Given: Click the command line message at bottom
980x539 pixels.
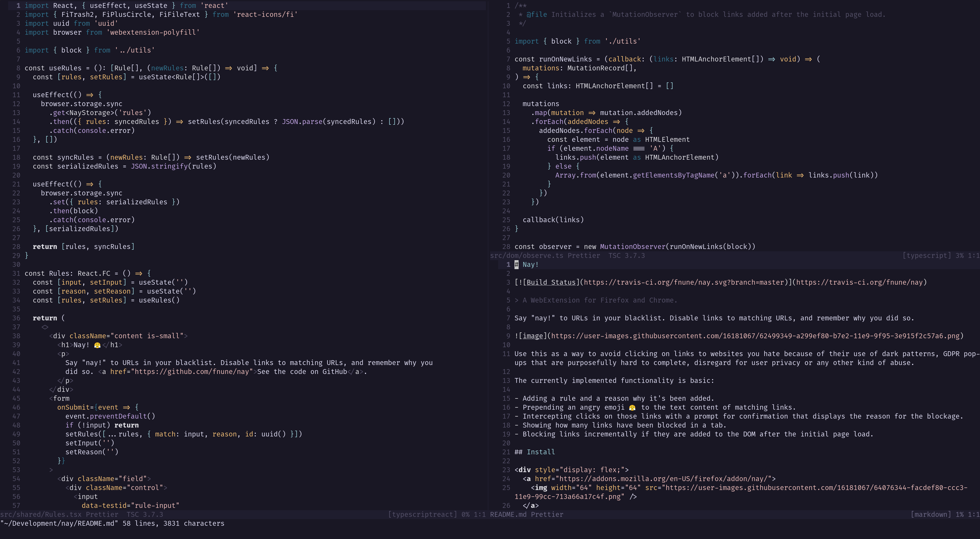Looking at the screenshot, I should [x=112, y=523].
